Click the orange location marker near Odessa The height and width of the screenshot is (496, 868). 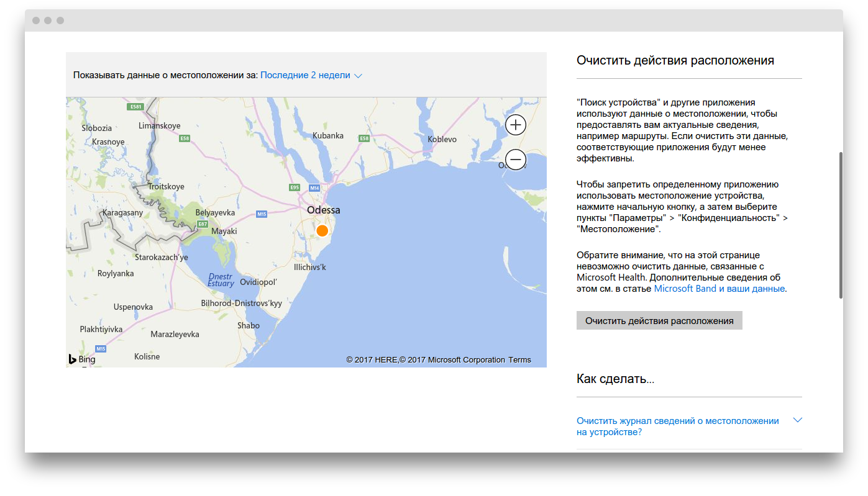(x=322, y=231)
